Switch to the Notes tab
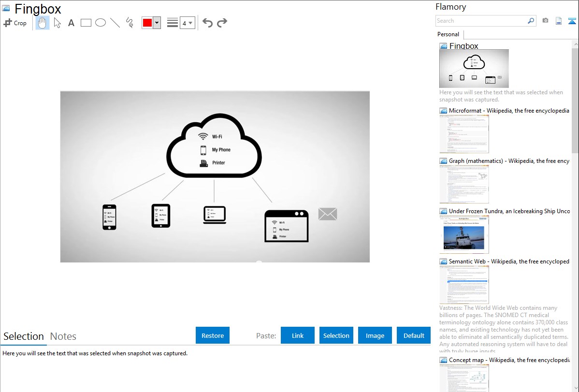The height and width of the screenshot is (392, 579). 63,336
